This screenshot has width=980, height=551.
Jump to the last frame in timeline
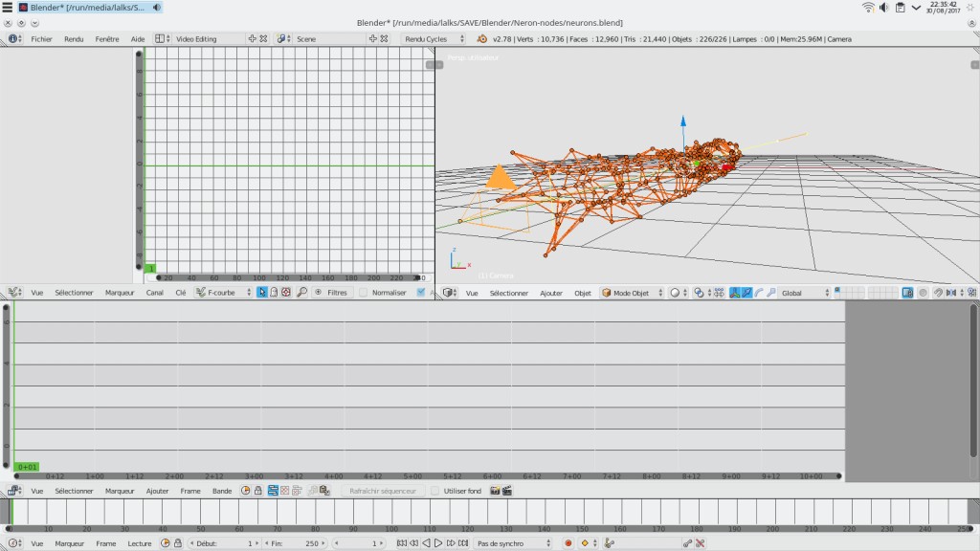(x=463, y=543)
